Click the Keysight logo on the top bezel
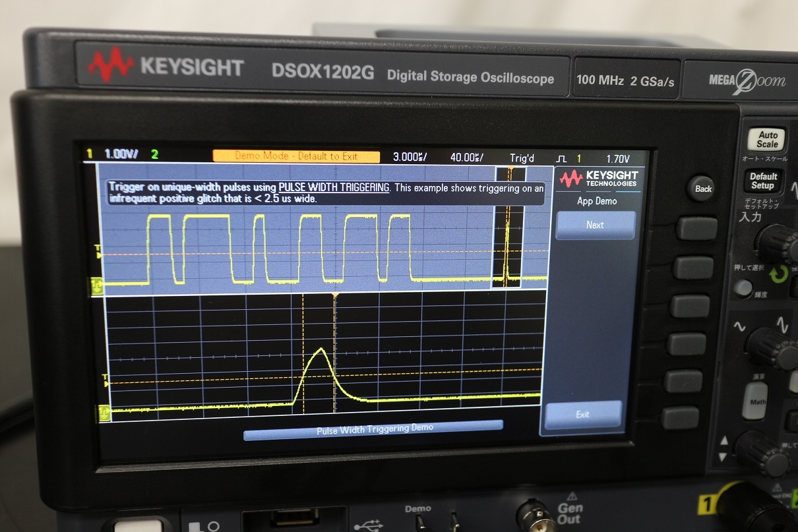Image resolution: width=798 pixels, height=532 pixels. click(166, 66)
